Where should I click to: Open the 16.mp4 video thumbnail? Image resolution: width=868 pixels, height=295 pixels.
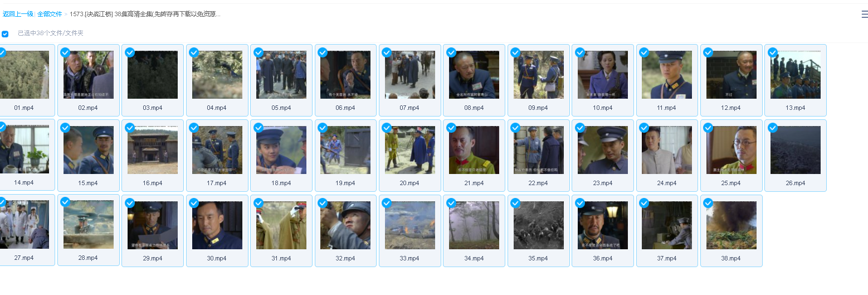click(x=153, y=150)
